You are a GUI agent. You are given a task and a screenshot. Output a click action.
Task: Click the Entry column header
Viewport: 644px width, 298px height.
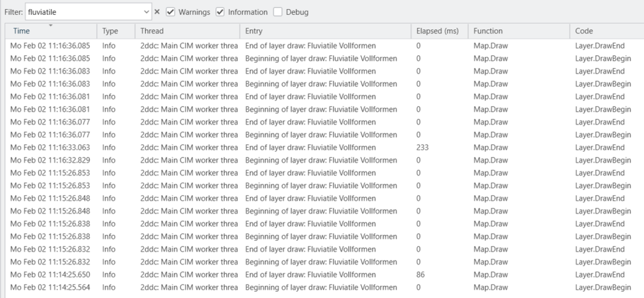[x=326, y=31]
